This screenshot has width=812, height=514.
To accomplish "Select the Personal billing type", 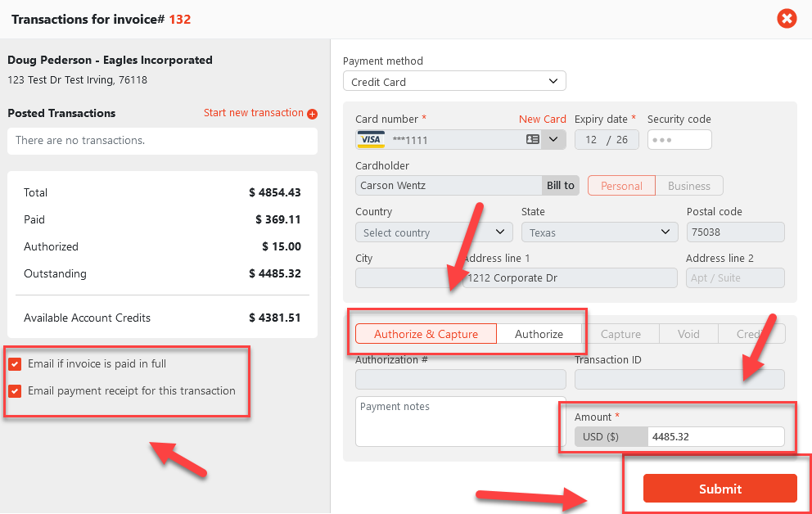I will point(621,186).
